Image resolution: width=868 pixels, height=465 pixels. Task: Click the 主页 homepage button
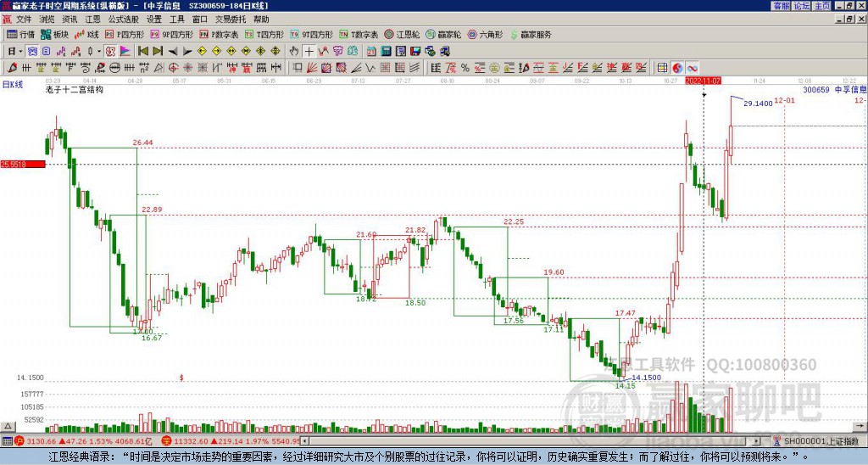[x=821, y=6]
